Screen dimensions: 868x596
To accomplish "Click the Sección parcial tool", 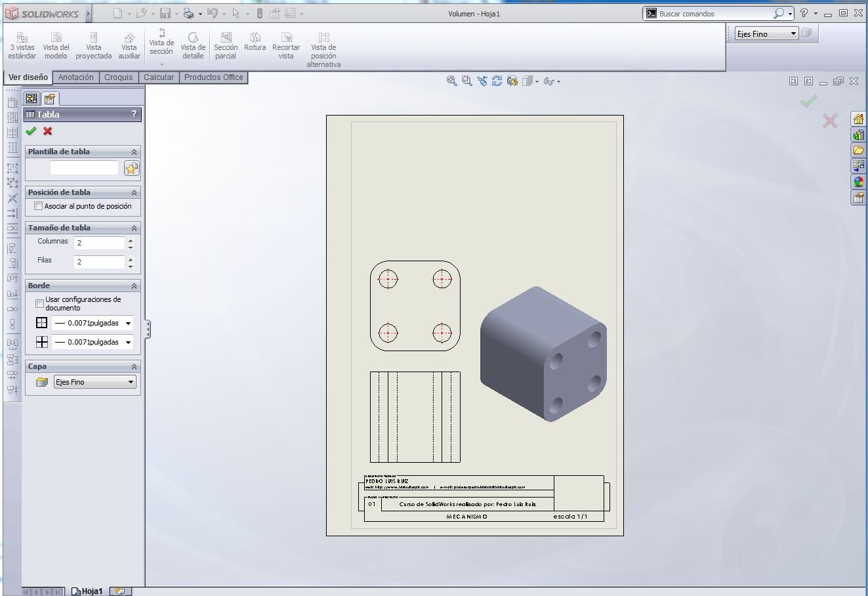I will tap(226, 47).
